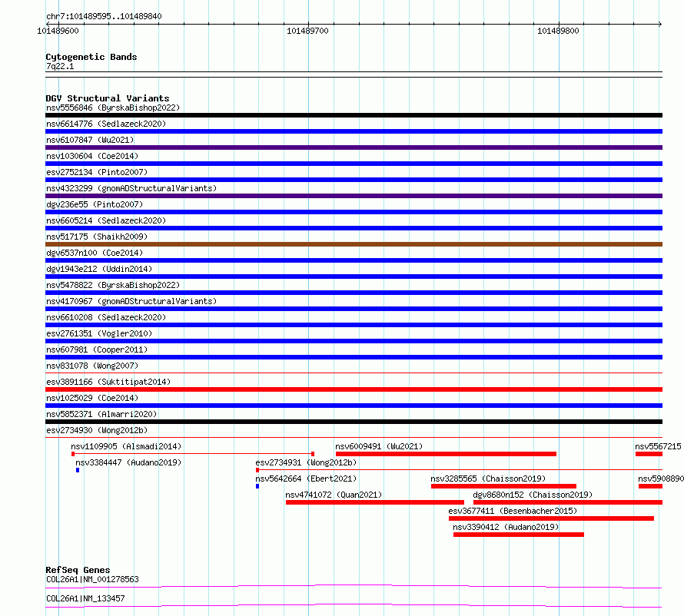Click the red bar under nsv6009491
This screenshot has width=684, height=616.
[446, 454]
